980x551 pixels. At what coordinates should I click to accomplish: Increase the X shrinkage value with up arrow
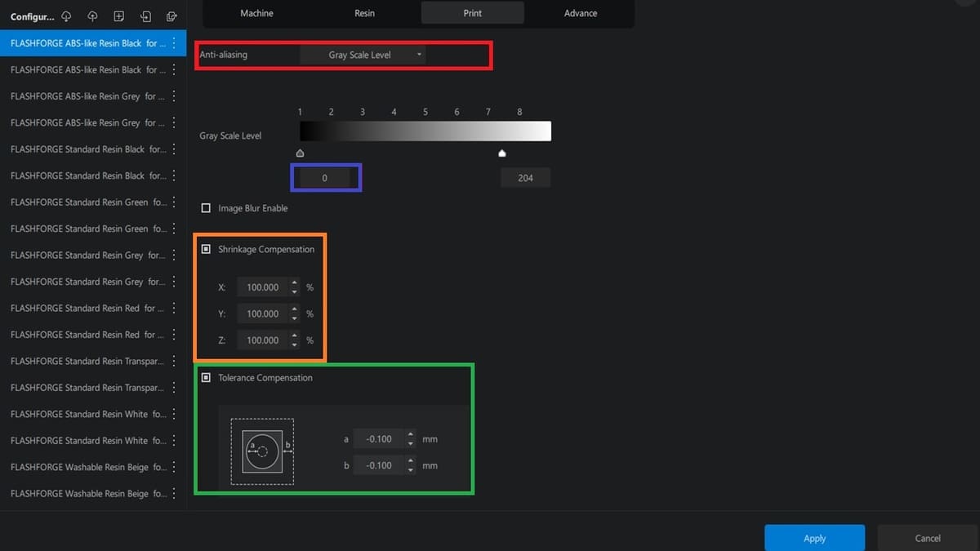(x=295, y=283)
